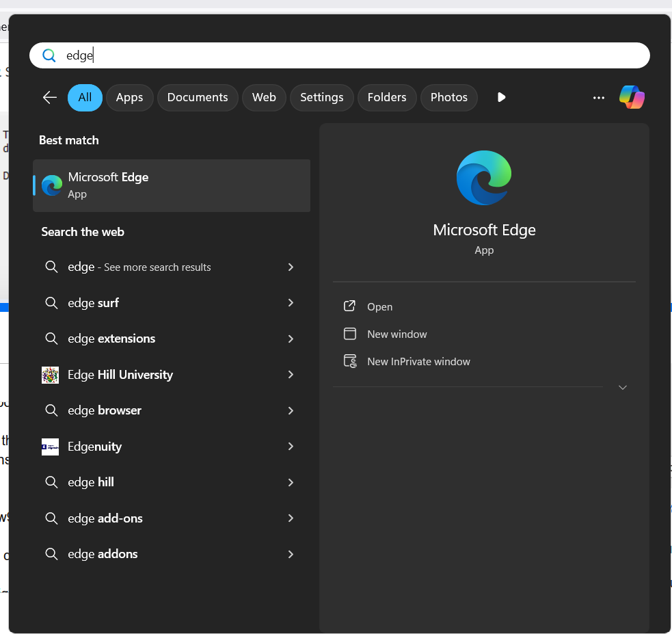Click the search icon beside edge addons
Screen dimensions: 672x634
pyautogui.click(x=51, y=554)
